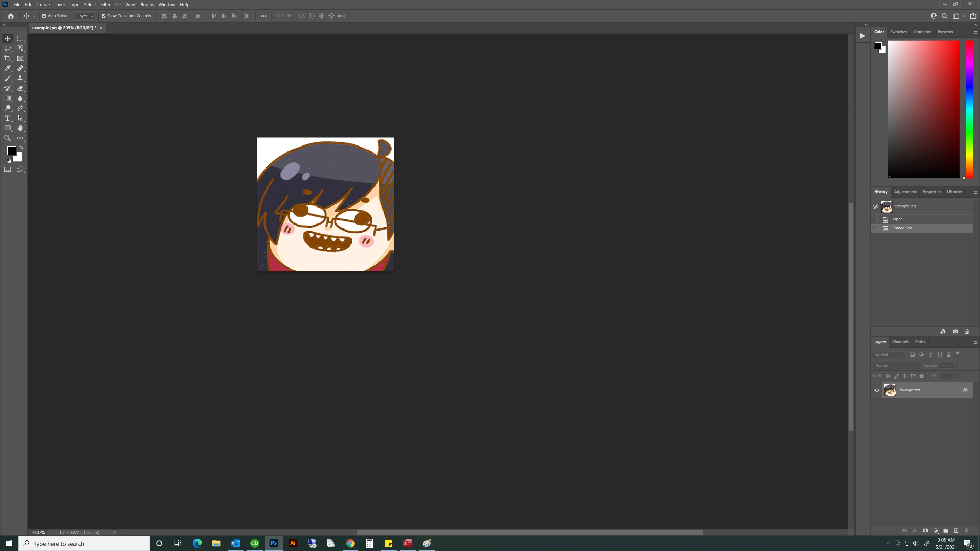Select the Eyedropper tool
The image size is (980, 551).
tap(7, 68)
